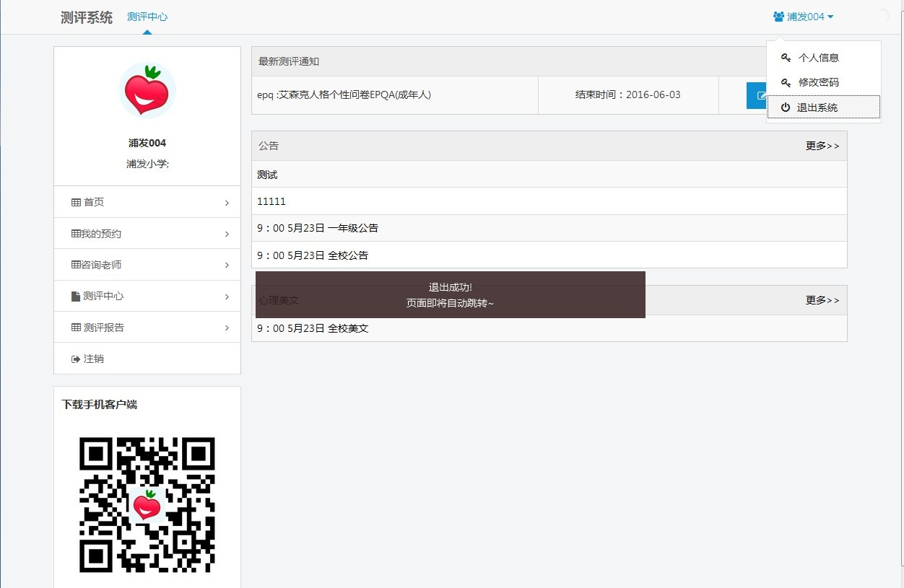
Task: Open the 浦发004 user dropdown menu
Action: [804, 17]
